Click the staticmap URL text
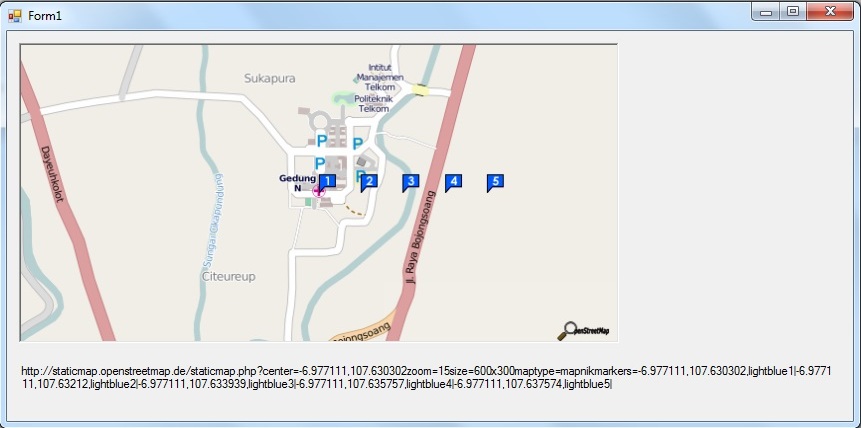The width and height of the screenshot is (861, 428). point(426,377)
